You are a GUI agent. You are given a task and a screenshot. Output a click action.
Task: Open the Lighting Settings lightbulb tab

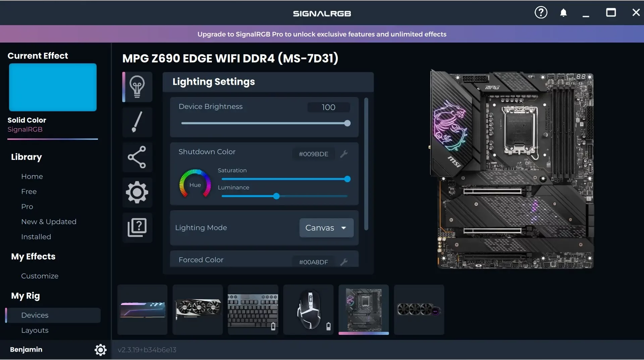pyautogui.click(x=137, y=87)
